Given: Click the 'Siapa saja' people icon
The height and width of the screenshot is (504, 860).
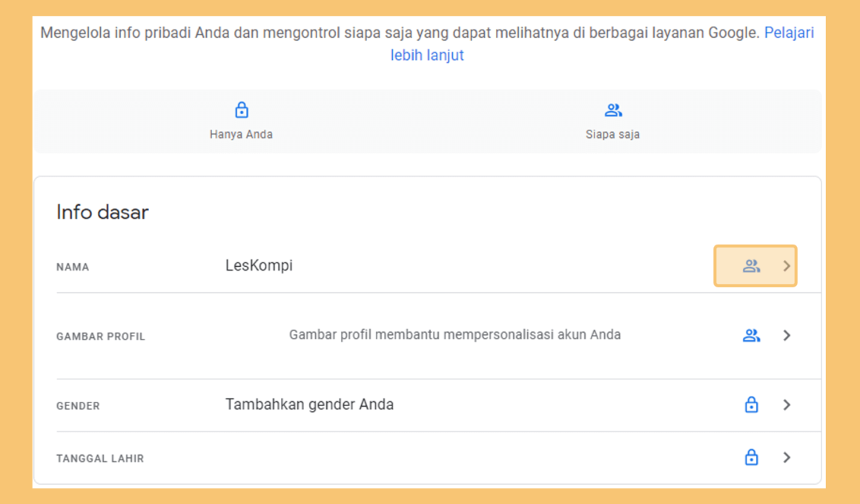Looking at the screenshot, I should tap(613, 110).
